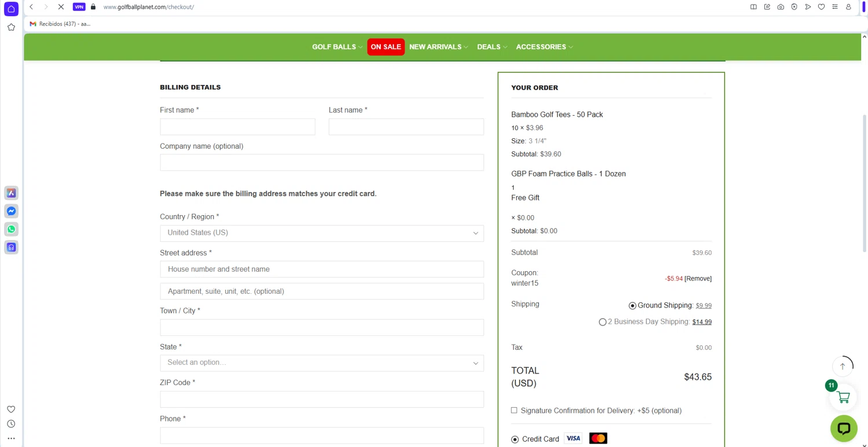Open bookmarks star icon in Opera sidebar
The height and width of the screenshot is (447, 868).
[11, 27]
